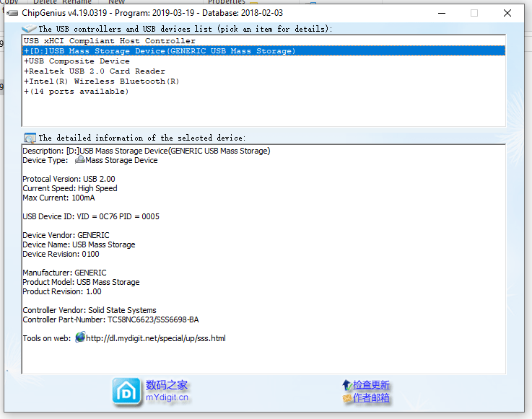532x419 pixels.
Task: Click Product Model: USB Mass Storage line
Action: 81,283
